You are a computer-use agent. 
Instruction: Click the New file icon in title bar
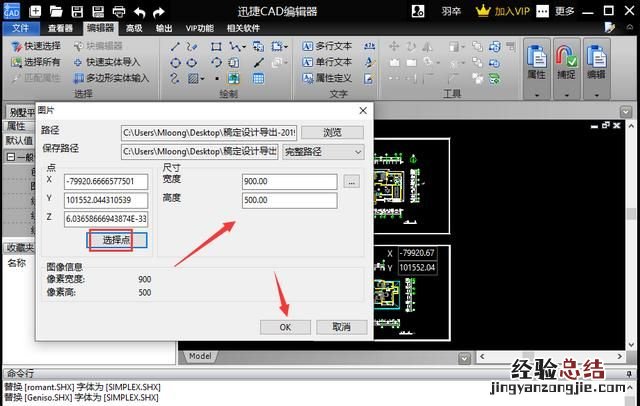click(35, 11)
